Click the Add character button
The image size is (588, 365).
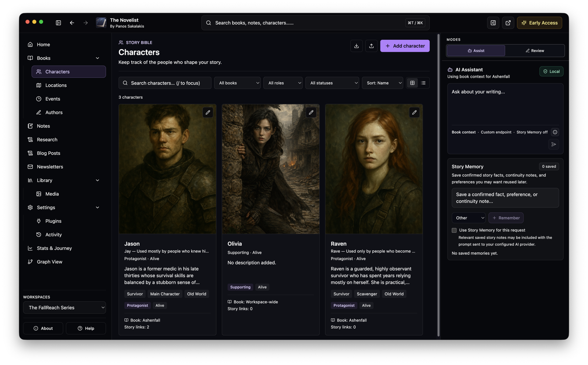405,46
